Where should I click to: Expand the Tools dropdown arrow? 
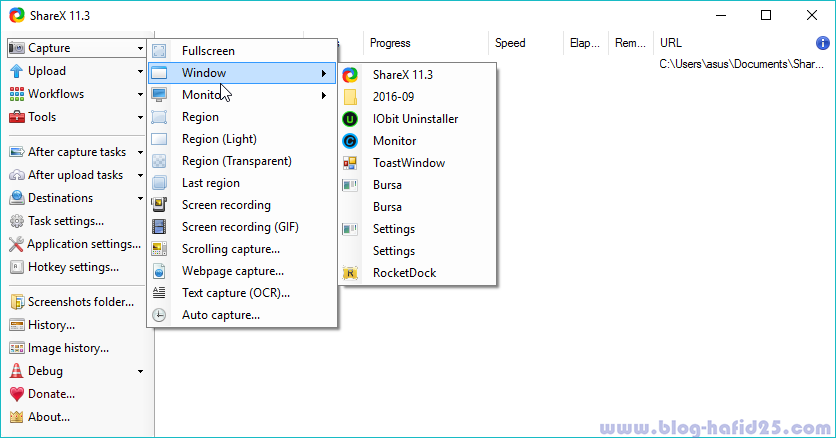[140, 117]
